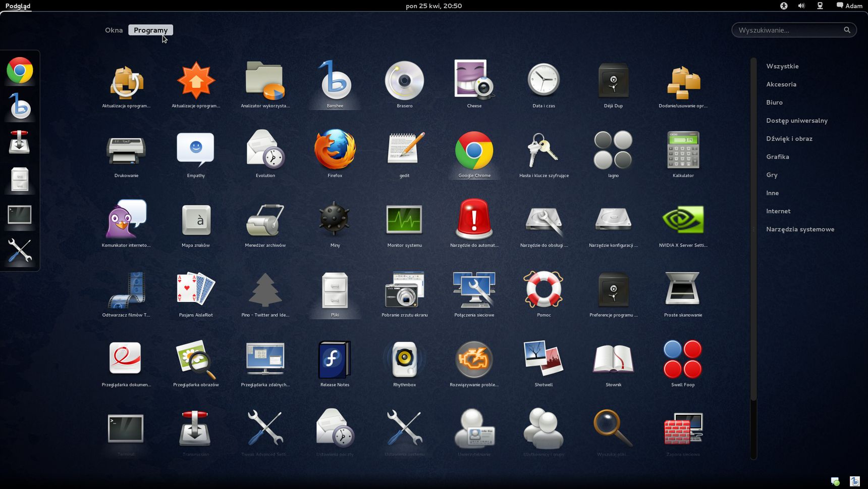Click Chrome icon in the dash
This screenshot has width=868, height=489.
click(x=20, y=70)
